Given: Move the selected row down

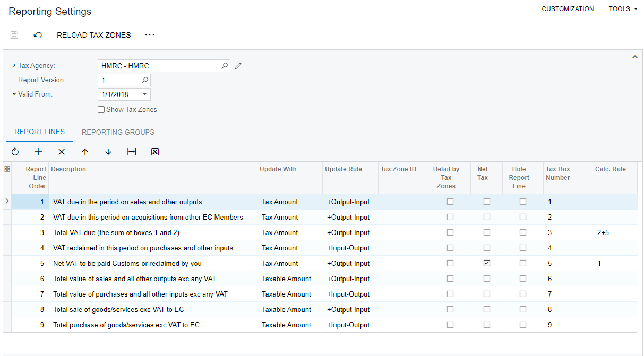Looking at the screenshot, I should [x=108, y=152].
